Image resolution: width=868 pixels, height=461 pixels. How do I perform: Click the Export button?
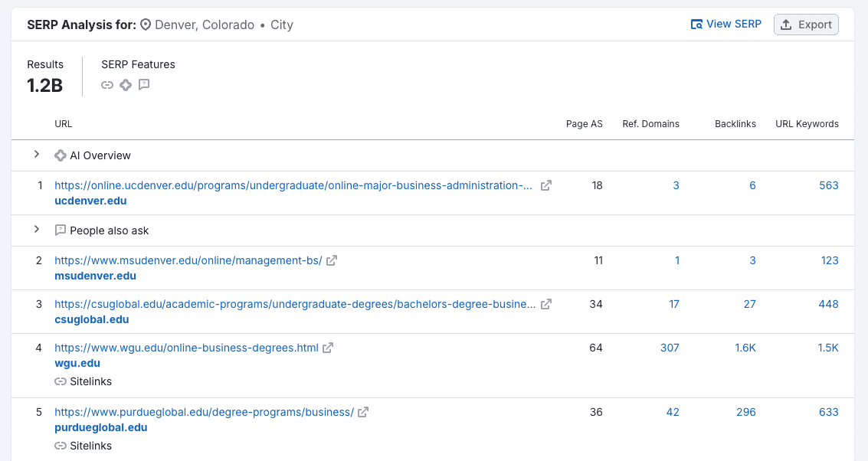[806, 24]
